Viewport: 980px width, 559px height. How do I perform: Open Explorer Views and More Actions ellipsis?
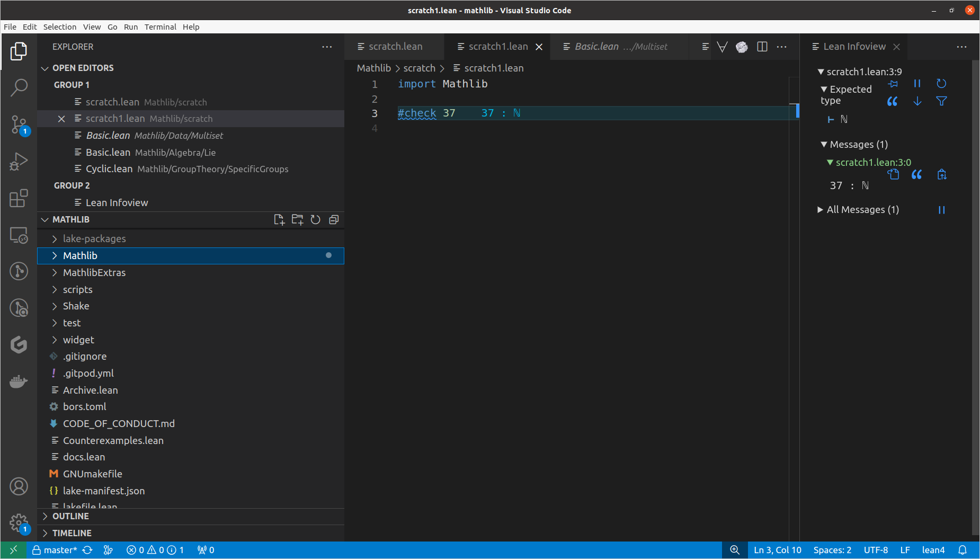pos(327,47)
